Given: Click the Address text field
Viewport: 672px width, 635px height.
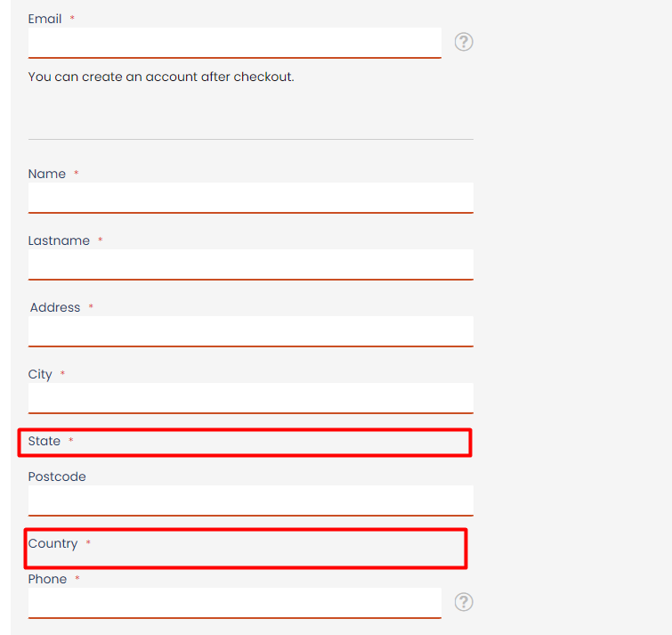Looking at the screenshot, I should 250,331.
